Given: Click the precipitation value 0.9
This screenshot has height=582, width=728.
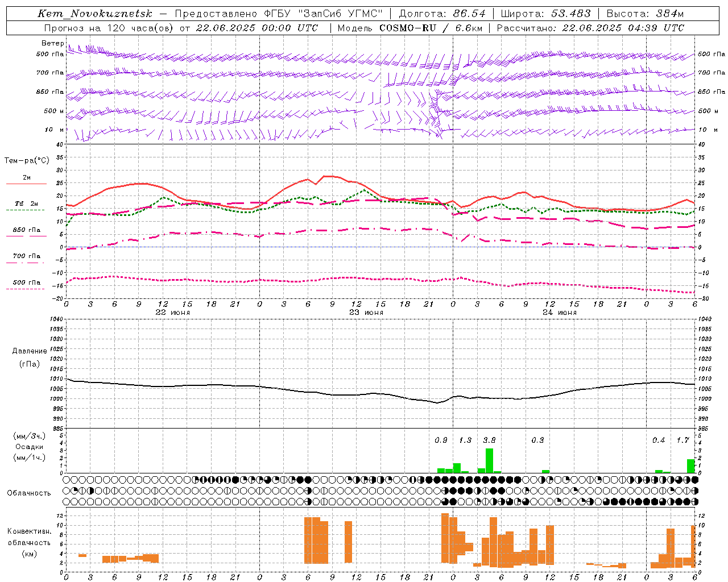Looking at the screenshot, I should click(x=441, y=440).
